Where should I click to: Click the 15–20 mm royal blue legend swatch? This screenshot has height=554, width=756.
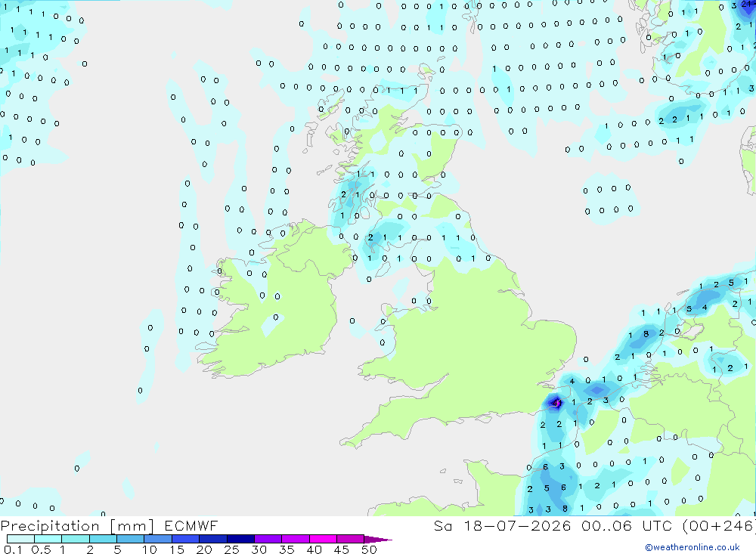[186, 539]
